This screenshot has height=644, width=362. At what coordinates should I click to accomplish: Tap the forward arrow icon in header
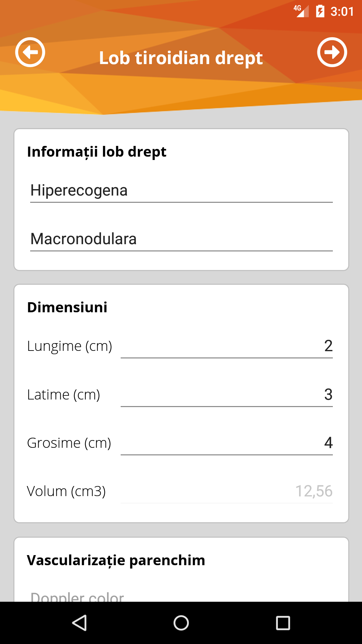click(x=332, y=52)
